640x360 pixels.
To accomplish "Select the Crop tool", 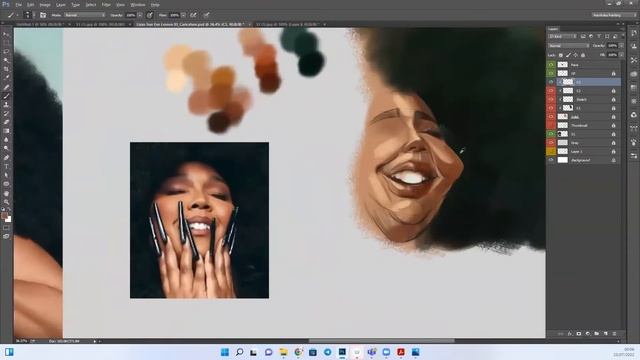I will coord(6,69).
